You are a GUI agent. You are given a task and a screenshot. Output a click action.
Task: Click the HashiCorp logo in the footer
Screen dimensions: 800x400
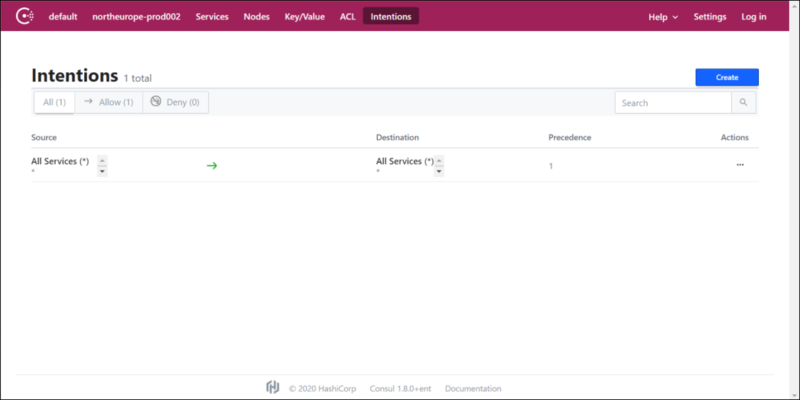tap(273, 388)
